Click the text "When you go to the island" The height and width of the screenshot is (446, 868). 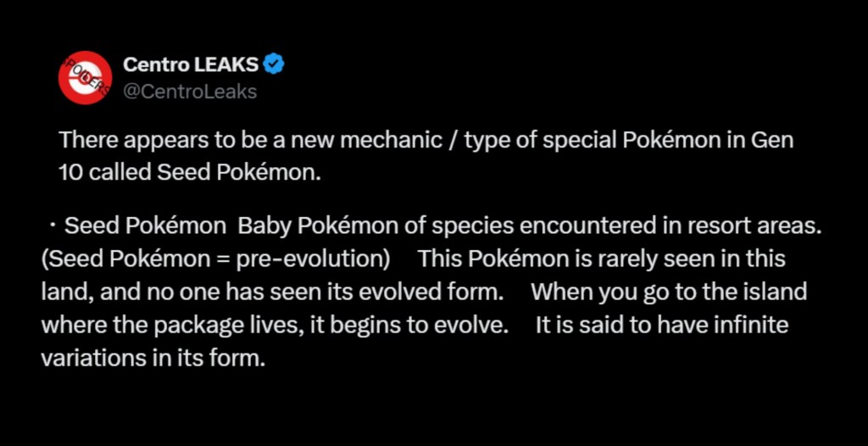click(x=668, y=293)
